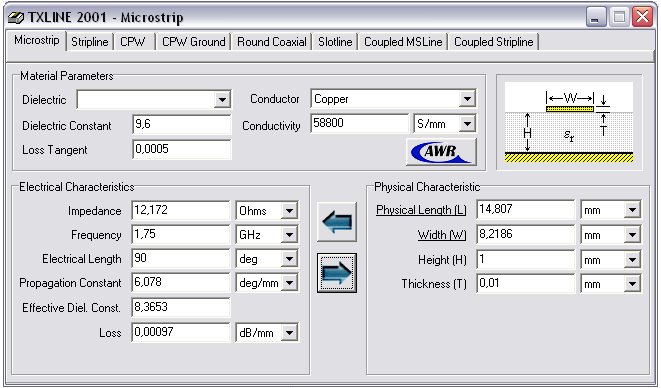Open the CPW Ground tab
The height and width of the screenshot is (388, 661).
(193, 42)
